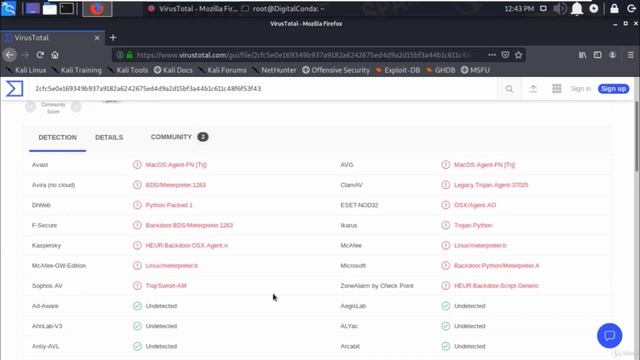Switch to root@DigitalConda terminal window
The height and width of the screenshot is (360, 640).
tap(283, 9)
